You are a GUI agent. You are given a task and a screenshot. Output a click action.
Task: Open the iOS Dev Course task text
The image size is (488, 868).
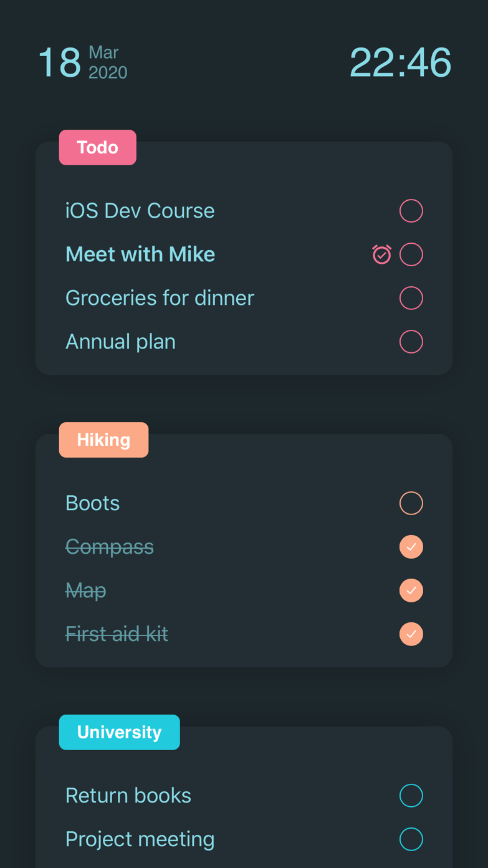click(140, 211)
